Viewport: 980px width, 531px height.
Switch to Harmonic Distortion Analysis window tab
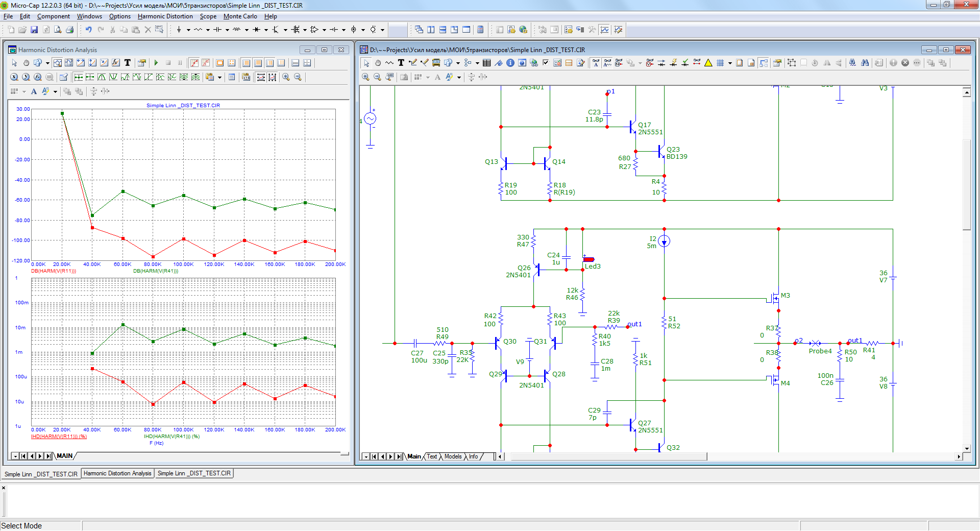coord(117,473)
